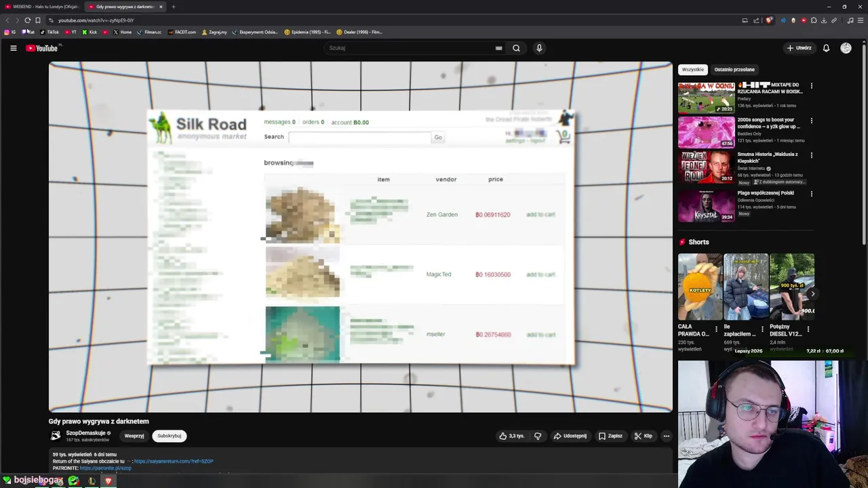Open a new browser tab
868x488 pixels.
(x=173, y=7)
